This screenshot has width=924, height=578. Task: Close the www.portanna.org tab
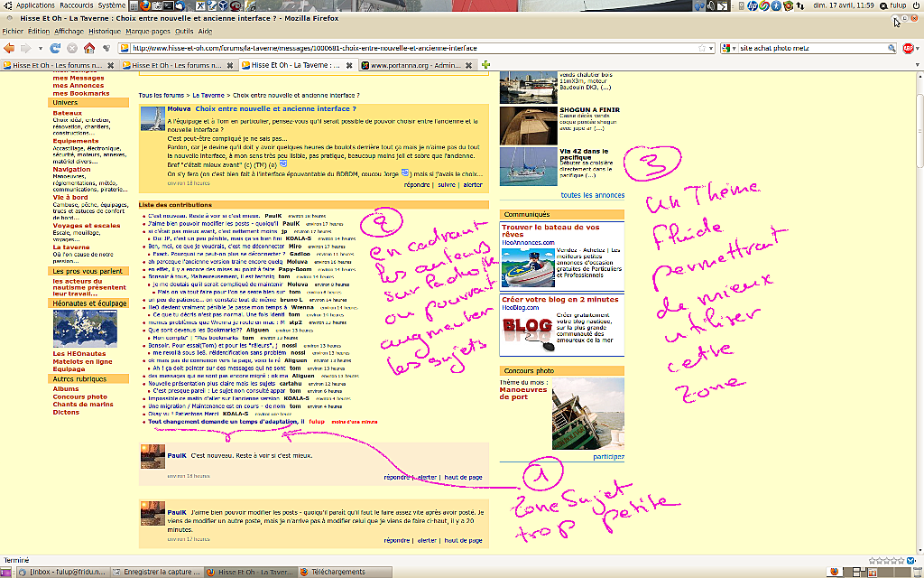(x=468, y=65)
